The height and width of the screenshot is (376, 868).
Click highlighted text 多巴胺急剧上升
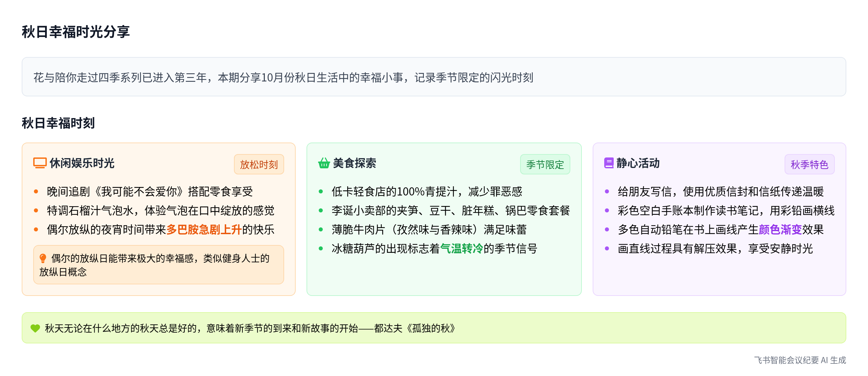click(204, 230)
